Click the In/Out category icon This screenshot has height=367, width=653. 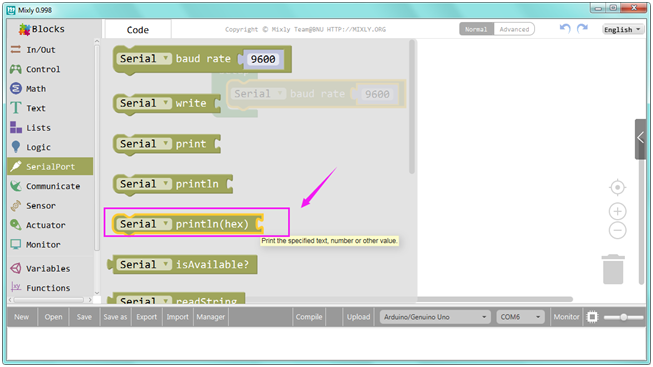click(x=15, y=50)
